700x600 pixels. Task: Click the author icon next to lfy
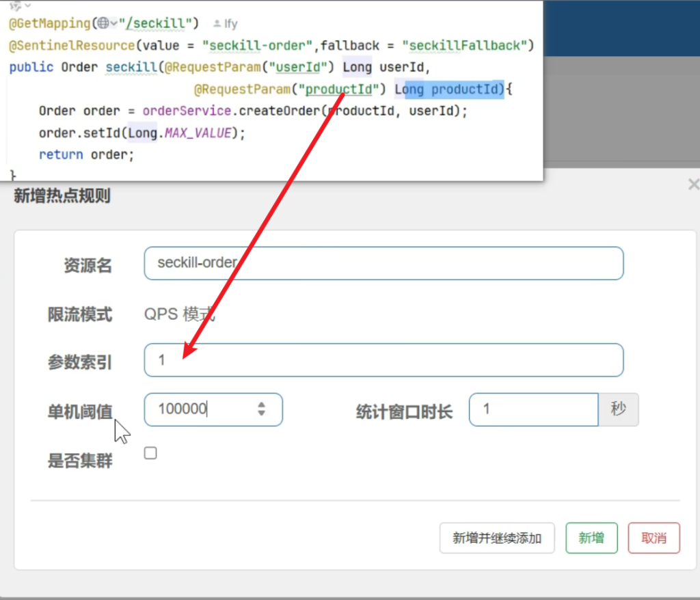217,24
